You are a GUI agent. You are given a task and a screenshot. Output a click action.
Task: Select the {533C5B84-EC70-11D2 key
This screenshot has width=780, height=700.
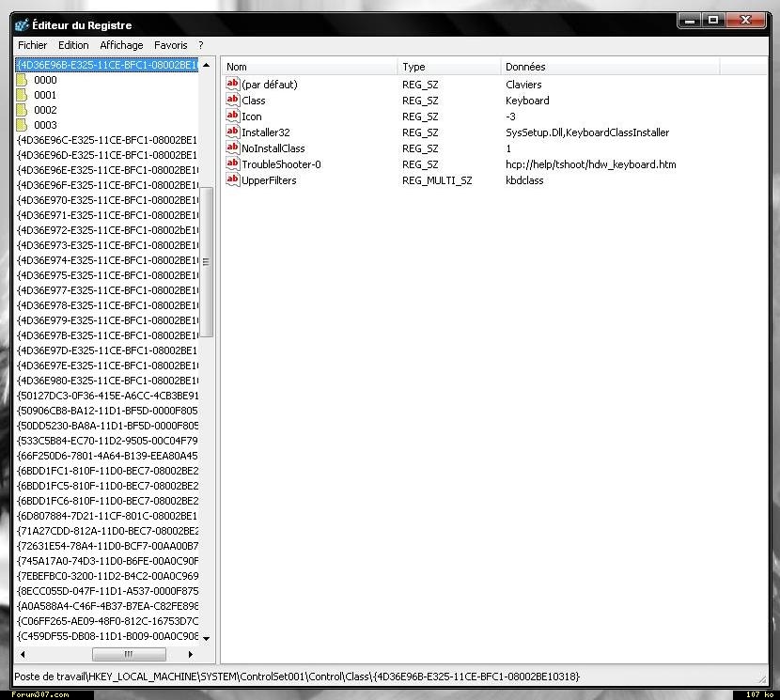click(x=107, y=441)
